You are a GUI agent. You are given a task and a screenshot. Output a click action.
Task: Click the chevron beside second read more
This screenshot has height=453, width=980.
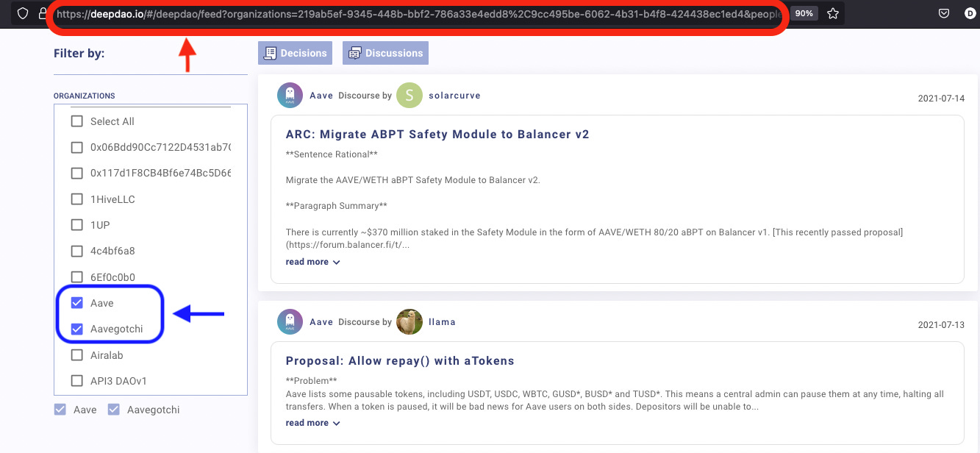[337, 423]
